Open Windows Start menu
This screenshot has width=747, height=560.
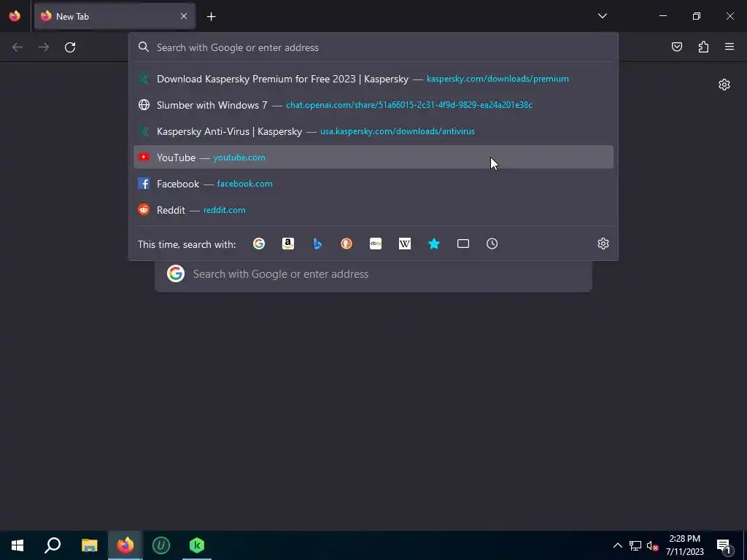point(18,545)
